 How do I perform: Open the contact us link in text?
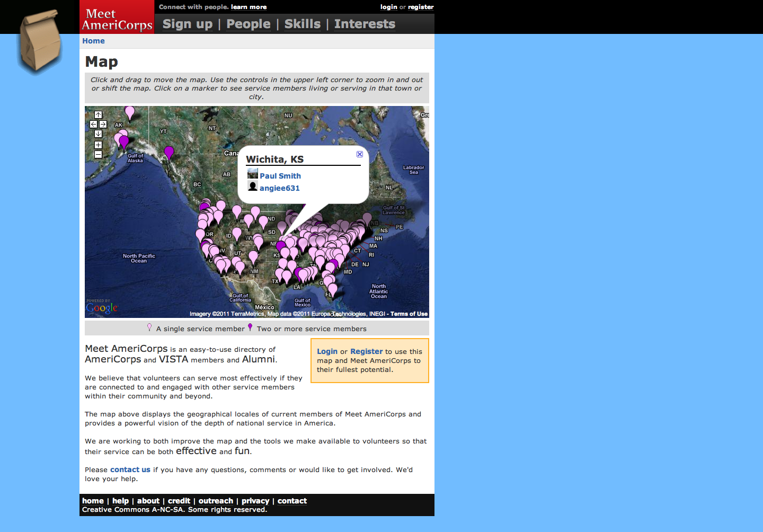click(130, 469)
